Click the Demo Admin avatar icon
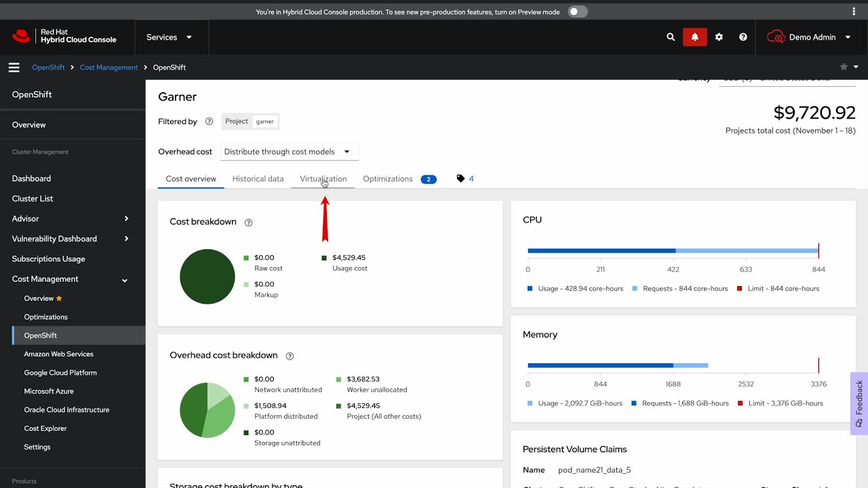The width and height of the screenshot is (868, 488). coord(776,37)
